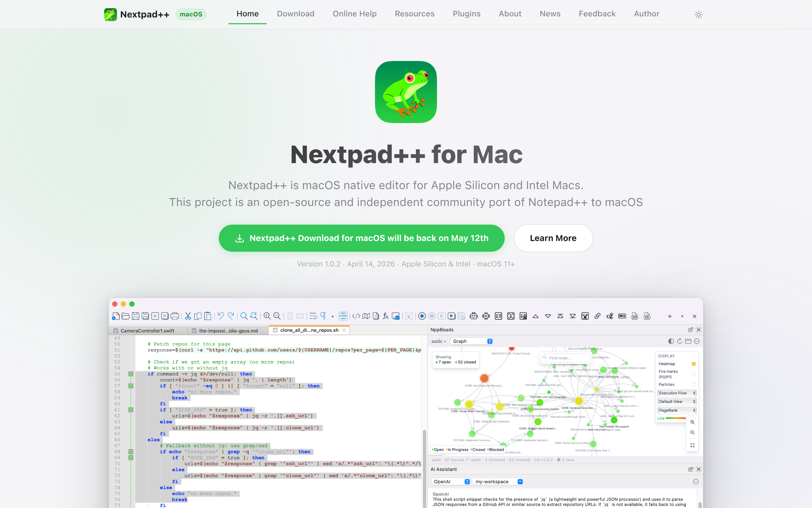Image resolution: width=812 pixels, height=508 pixels.
Task: Toggle show all characters pilcrow button
Action: tap(323, 316)
